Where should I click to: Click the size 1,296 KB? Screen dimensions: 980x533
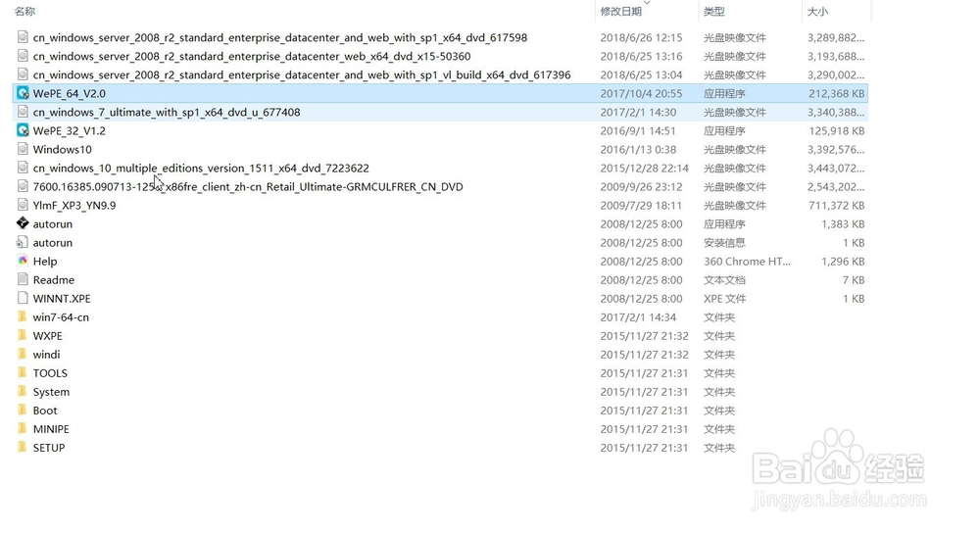coord(843,262)
